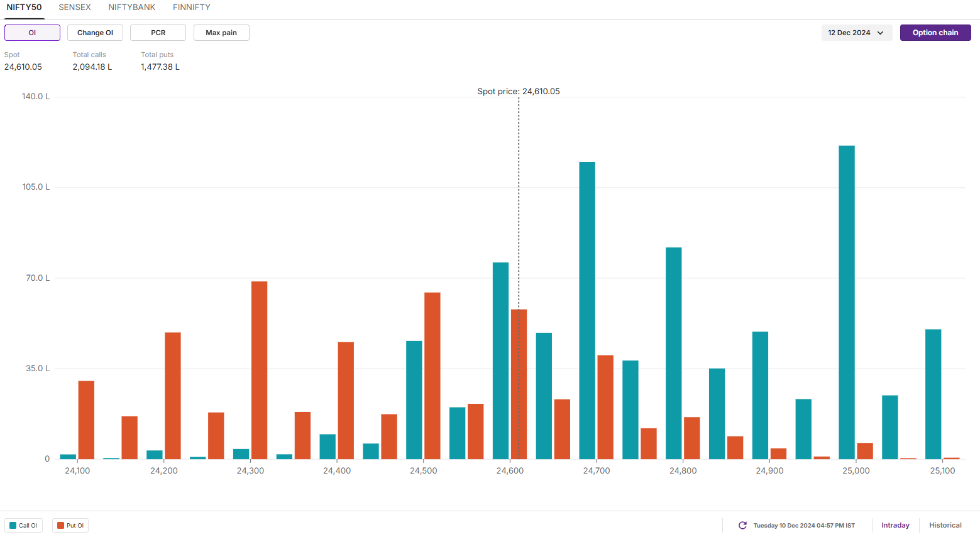This screenshot has width=980, height=537.
Task: Switch to Intraday mode
Action: (x=895, y=525)
